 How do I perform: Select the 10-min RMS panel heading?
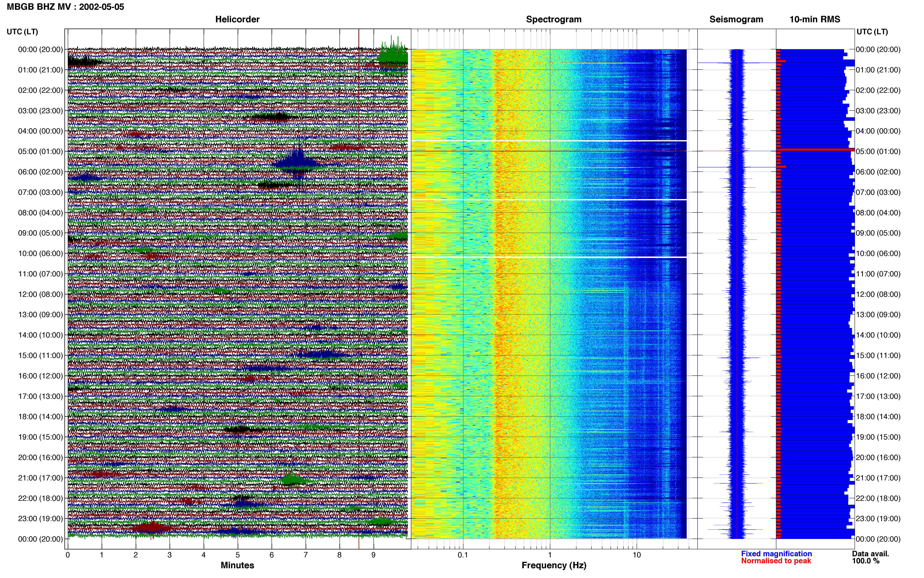click(815, 20)
